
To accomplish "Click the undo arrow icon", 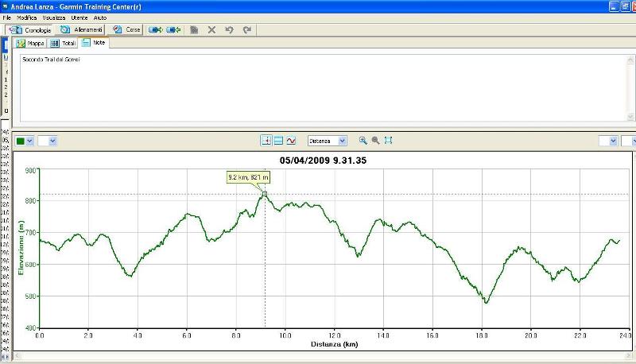I will (229, 29).
